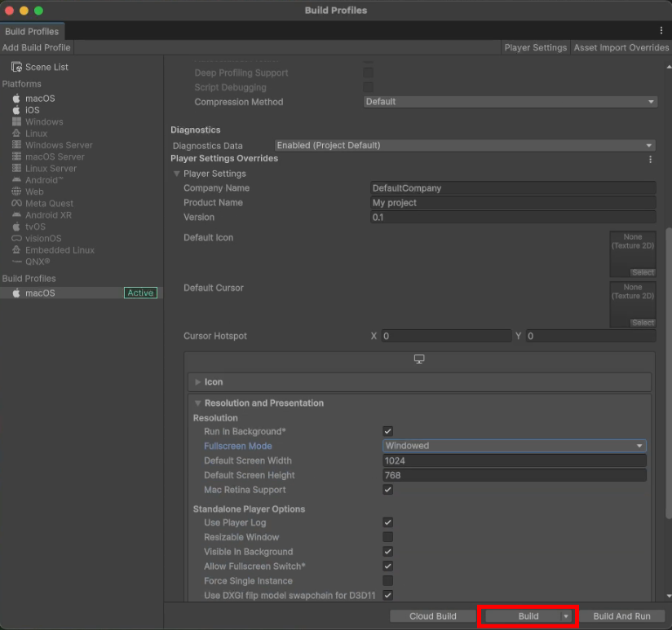
Task: Open the Asset Import Overrides tab
Action: (621, 48)
